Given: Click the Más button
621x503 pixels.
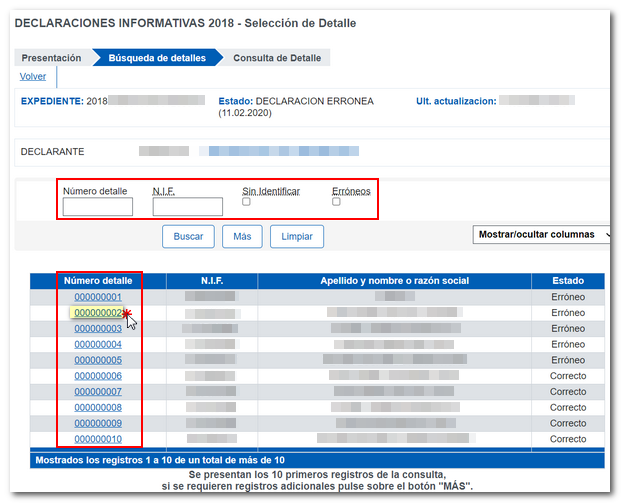Looking at the screenshot, I should (242, 236).
